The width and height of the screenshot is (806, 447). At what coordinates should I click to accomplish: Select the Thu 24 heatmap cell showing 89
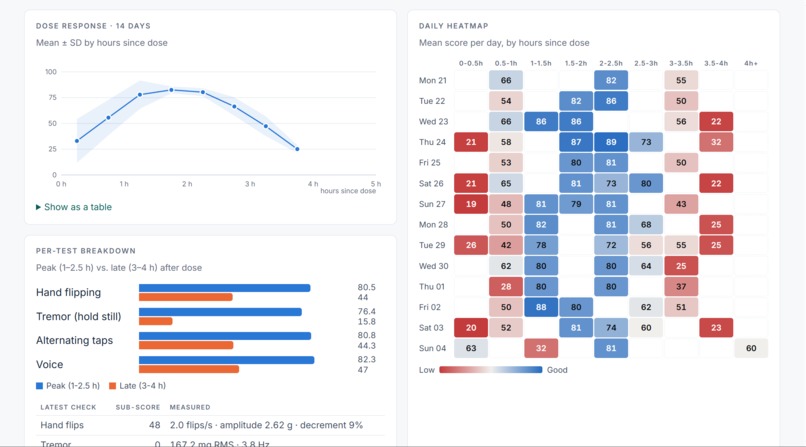pyautogui.click(x=611, y=142)
